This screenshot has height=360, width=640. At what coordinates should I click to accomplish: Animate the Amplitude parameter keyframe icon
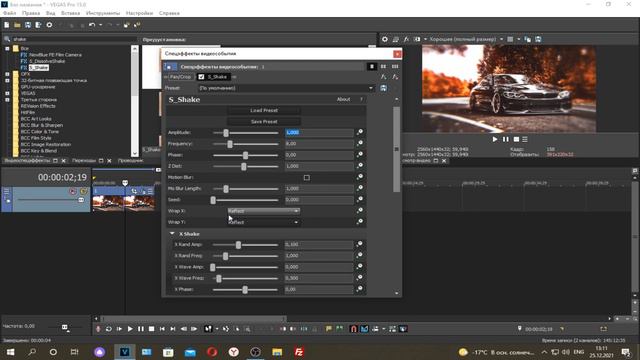(x=360, y=132)
